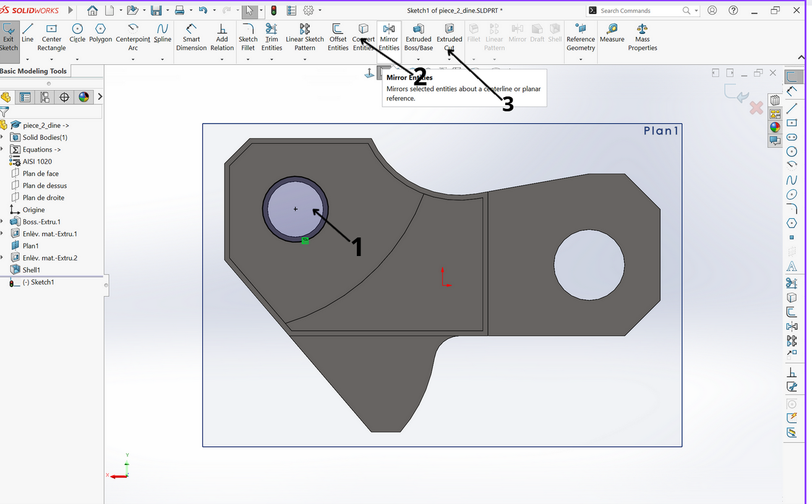Select the Basic Modeling Tools tab
The image size is (812, 504).
tap(34, 71)
